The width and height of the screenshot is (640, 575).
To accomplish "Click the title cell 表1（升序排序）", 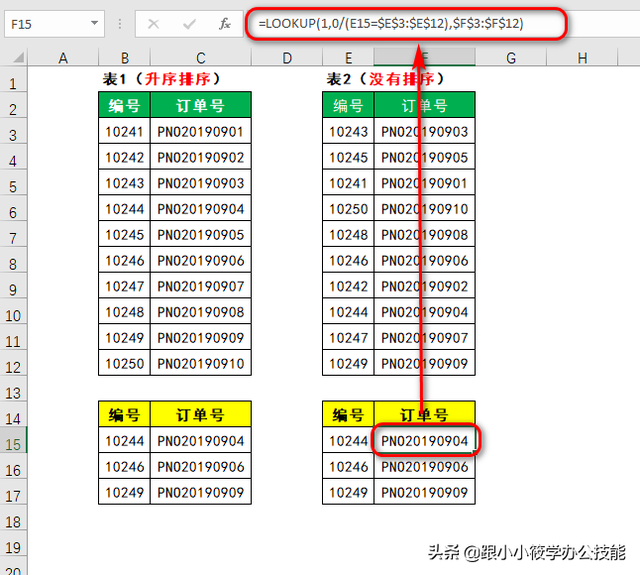I will 161,79.
